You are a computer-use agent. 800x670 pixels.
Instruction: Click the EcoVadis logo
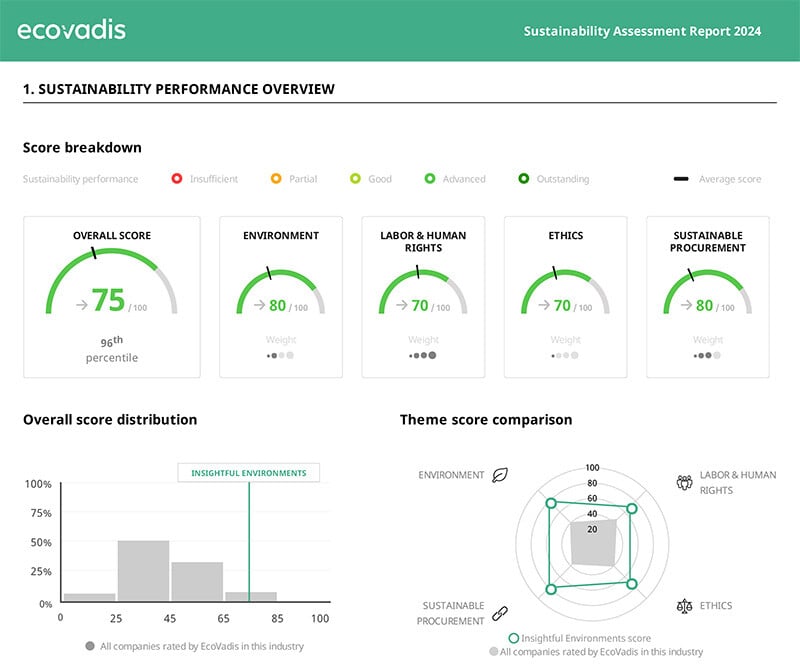click(x=71, y=30)
